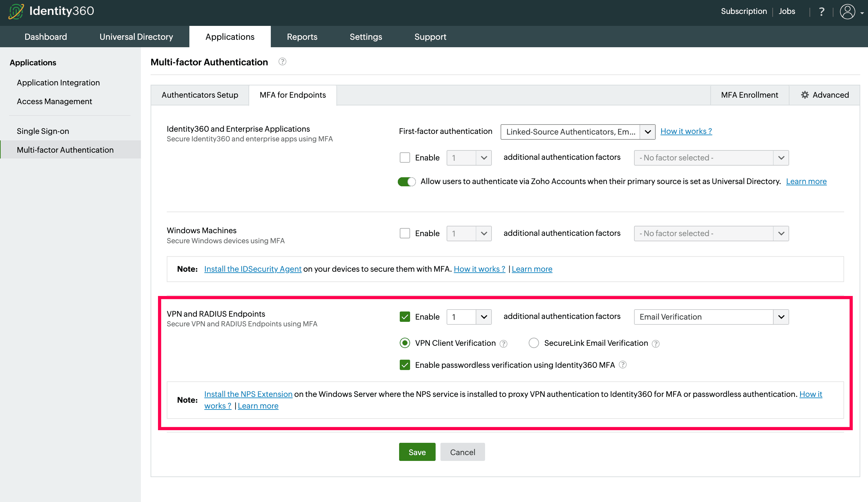Click help icon next to SecureLink Email Verification
Screen dimensions: 868x502
coord(655,344)
